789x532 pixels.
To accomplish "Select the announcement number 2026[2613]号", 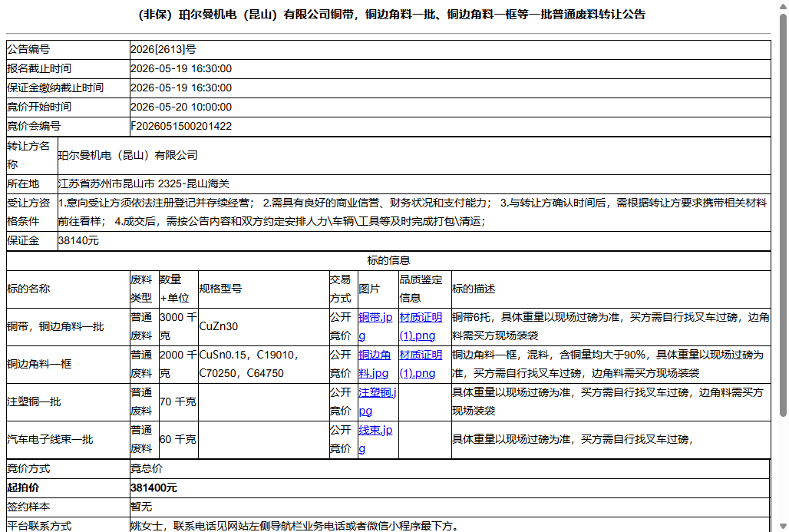I will pyautogui.click(x=163, y=49).
